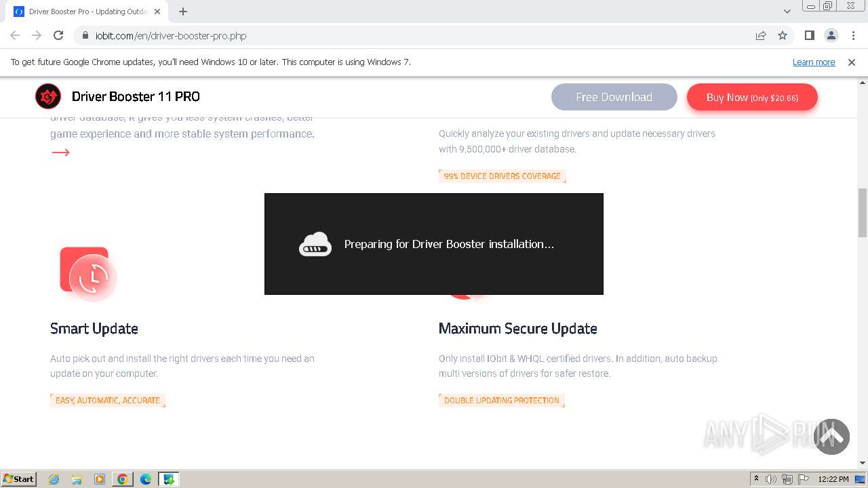The image size is (868, 488).
Task: Click the scrollbar down arrow
Action: (863, 463)
